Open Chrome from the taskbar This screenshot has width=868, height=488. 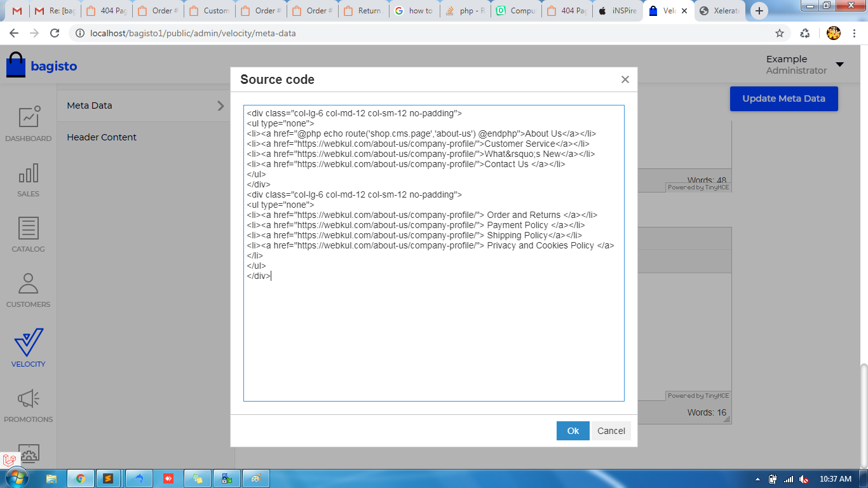(x=81, y=478)
